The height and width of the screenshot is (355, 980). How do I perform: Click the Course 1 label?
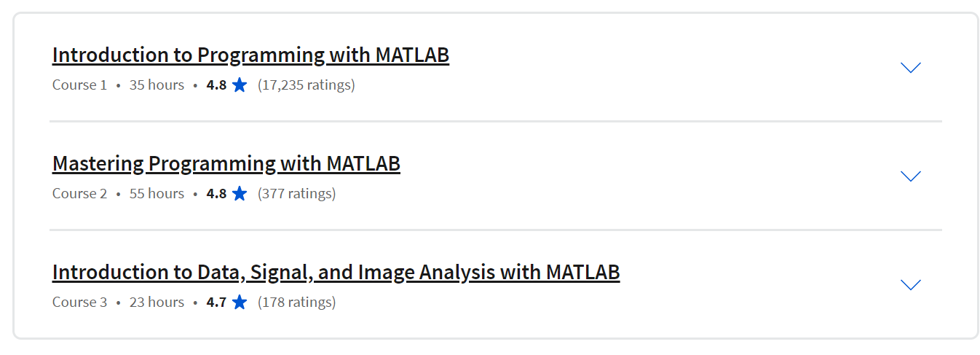click(79, 85)
